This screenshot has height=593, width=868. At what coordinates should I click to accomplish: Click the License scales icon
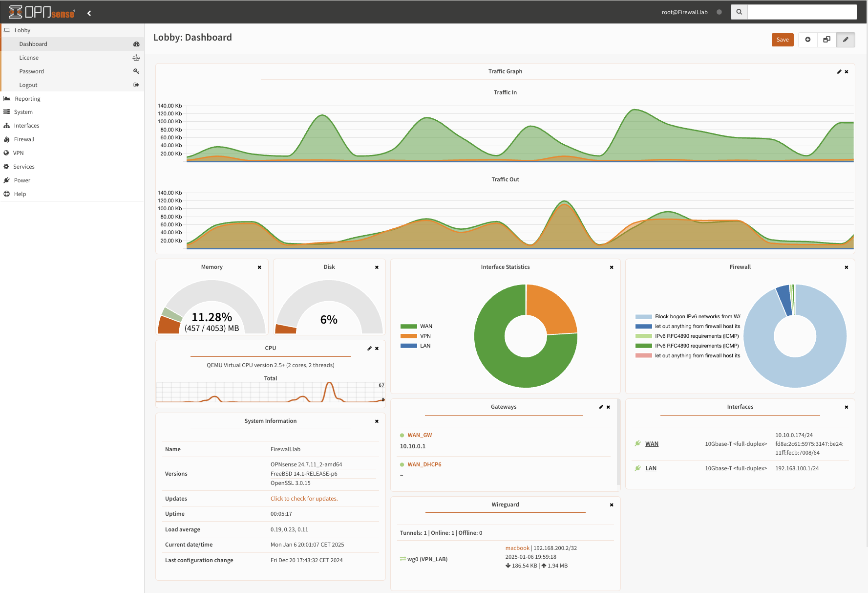point(136,58)
